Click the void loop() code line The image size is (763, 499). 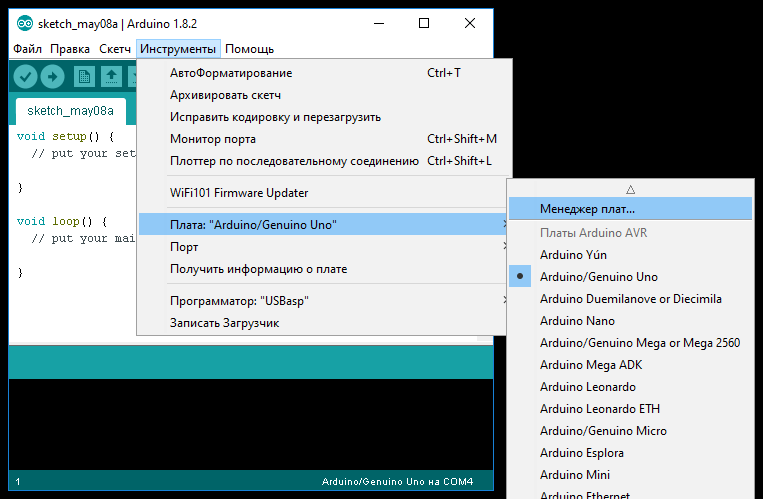62,222
